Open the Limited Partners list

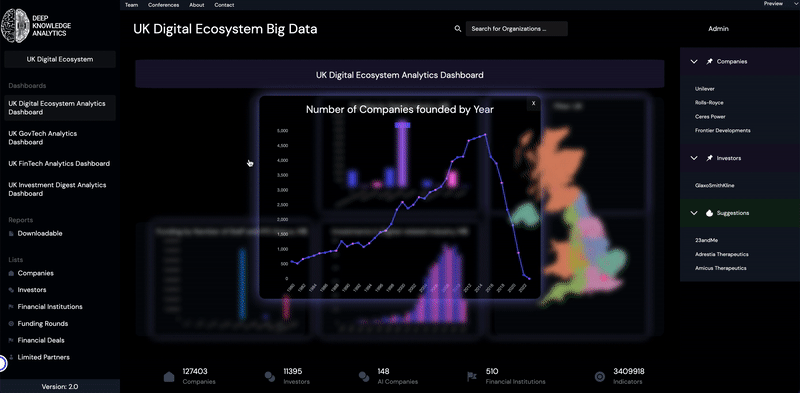pyautogui.click(x=43, y=357)
